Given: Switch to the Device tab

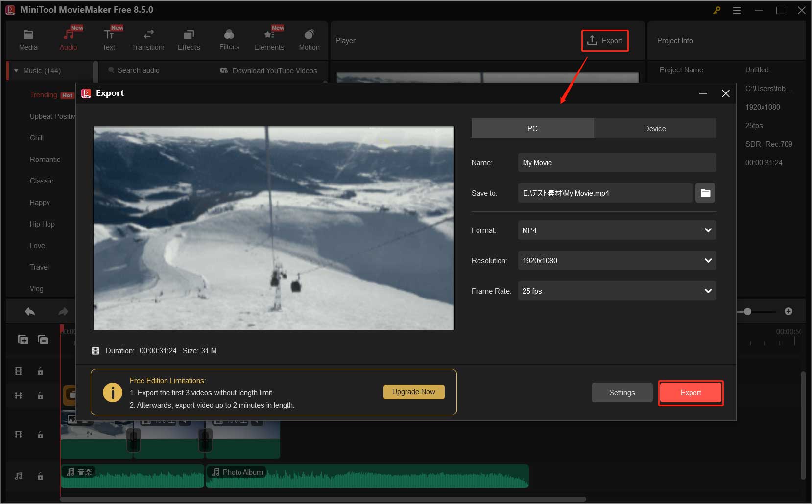Looking at the screenshot, I should point(655,128).
